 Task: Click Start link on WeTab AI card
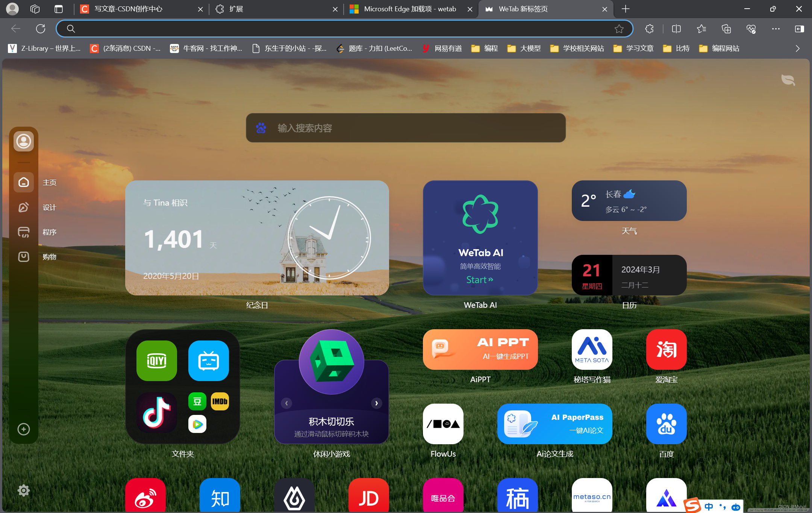480,280
